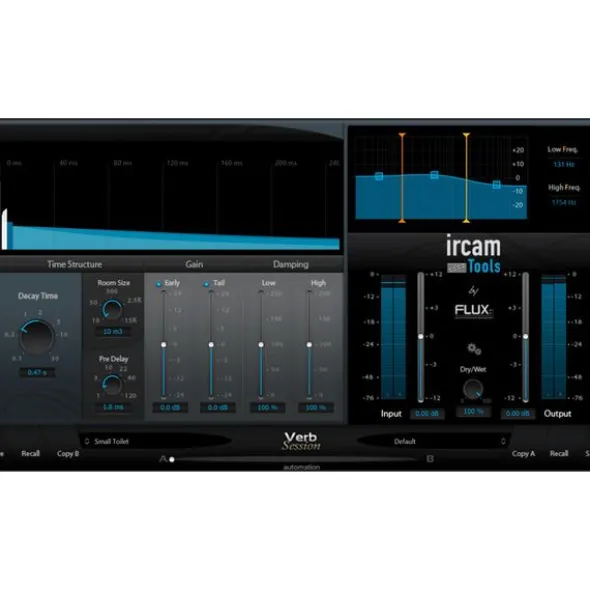Click the High damping slider handle
The width and height of the screenshot is (590, 591).
[309, 344]
